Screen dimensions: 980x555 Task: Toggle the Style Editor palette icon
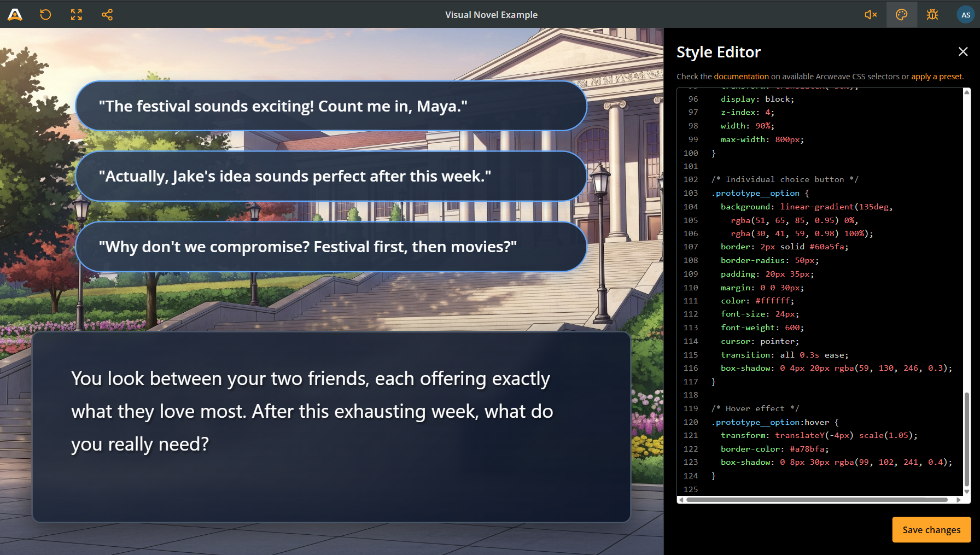click(x=902, y=15)
